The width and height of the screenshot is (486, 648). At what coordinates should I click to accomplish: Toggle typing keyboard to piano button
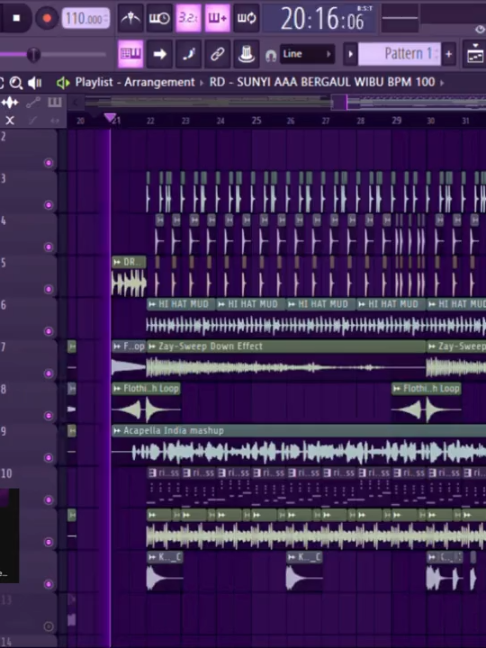click(131, 54)
